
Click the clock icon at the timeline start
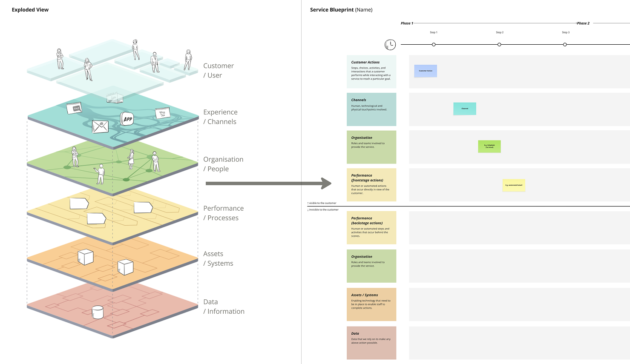(x=390, y=44)
